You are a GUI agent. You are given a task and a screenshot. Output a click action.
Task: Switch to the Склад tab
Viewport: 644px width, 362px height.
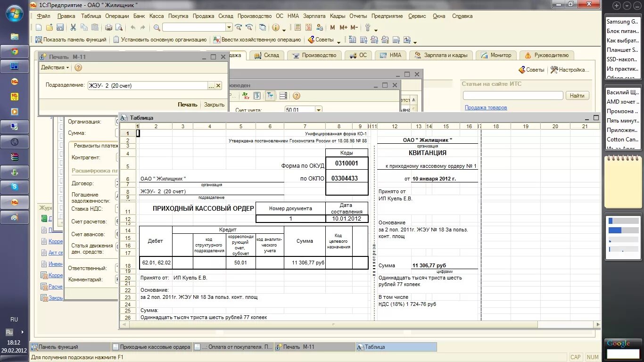tap(267, 55)
